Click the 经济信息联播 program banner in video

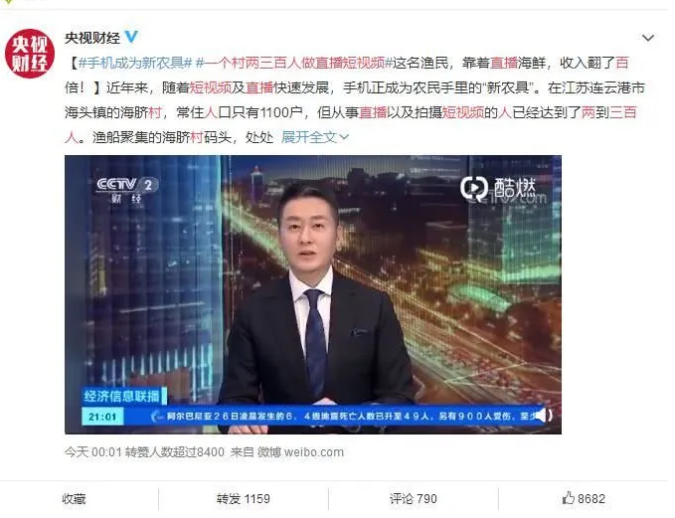pyautogui.click(x=124, y=396)
